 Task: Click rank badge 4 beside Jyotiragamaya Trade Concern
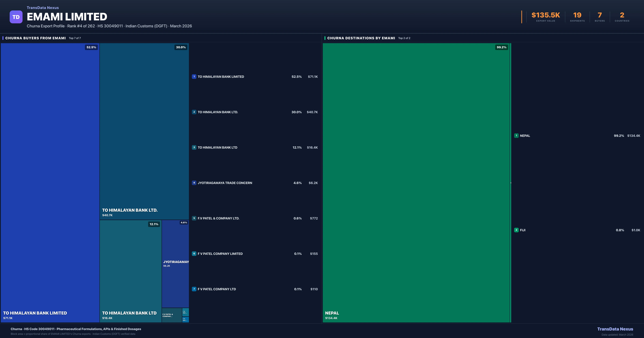(x=194, y=183)
